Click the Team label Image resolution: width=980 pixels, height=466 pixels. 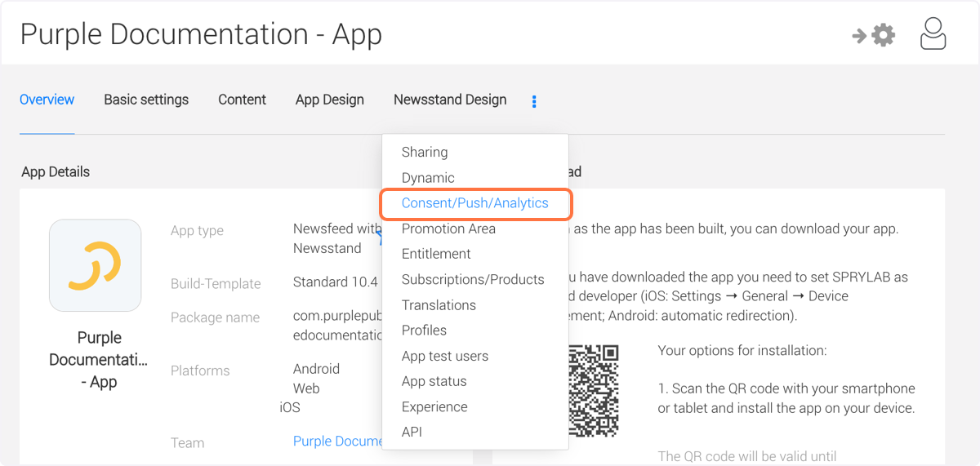(187, 443)
